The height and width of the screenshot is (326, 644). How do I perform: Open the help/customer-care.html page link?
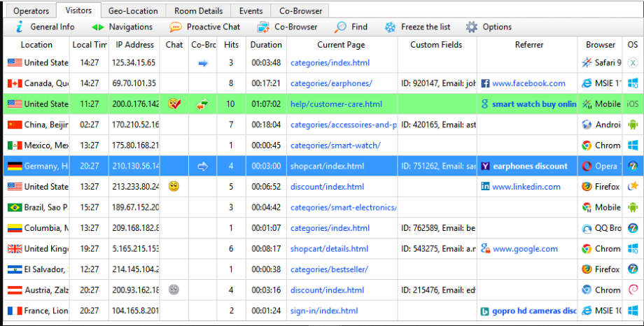[x=336, y=104]
